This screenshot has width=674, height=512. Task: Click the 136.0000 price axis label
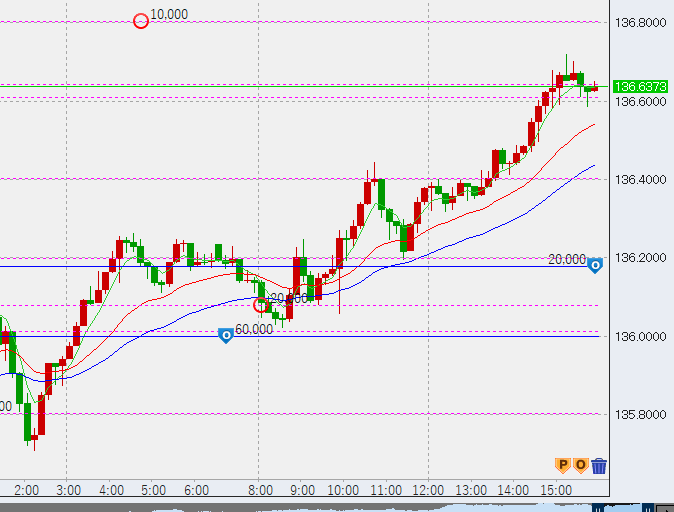(x=640, y=337)
